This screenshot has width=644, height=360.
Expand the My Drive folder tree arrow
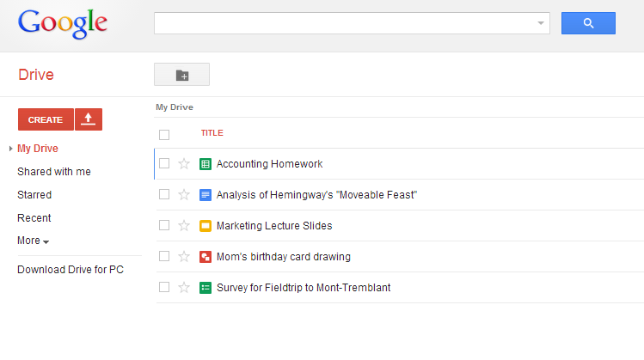[x=10, y=149]
